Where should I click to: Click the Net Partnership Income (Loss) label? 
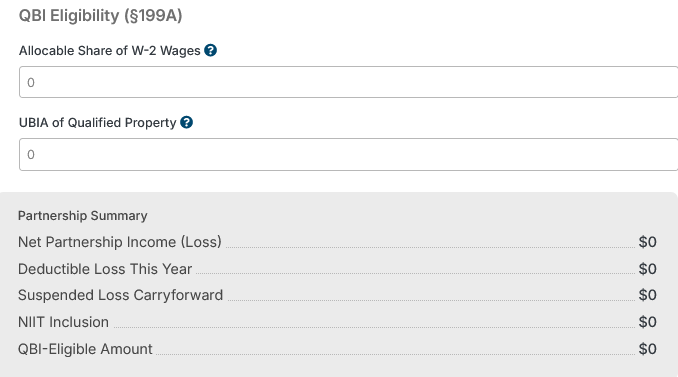pyautogui.click(x=120, y=242)
